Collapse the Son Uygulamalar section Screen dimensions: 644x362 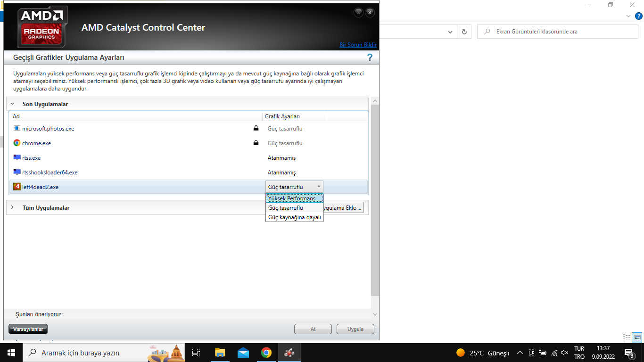[x=12, y=104]
